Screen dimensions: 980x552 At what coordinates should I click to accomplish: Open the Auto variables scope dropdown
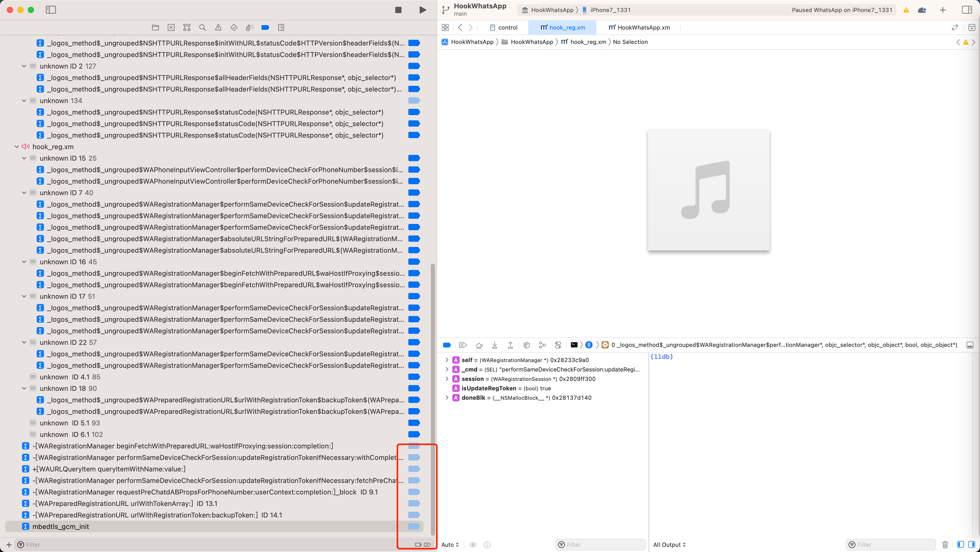point(450,545)
